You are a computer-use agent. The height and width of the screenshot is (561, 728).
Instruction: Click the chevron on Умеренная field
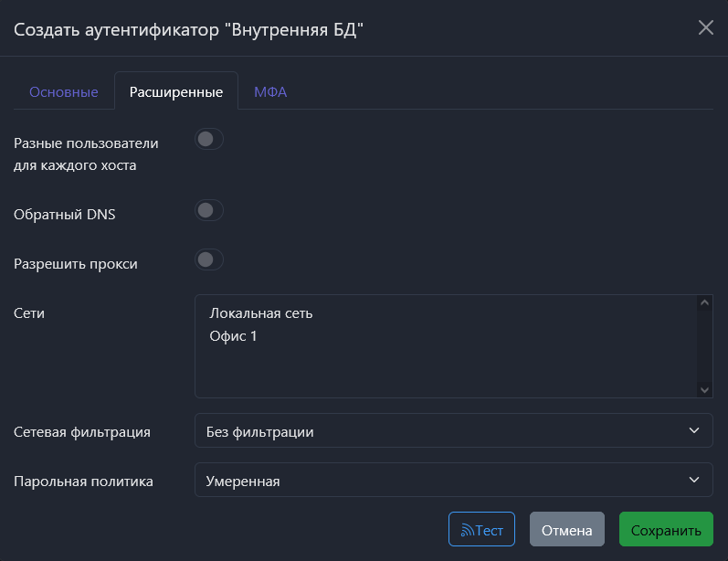point(692,481)
